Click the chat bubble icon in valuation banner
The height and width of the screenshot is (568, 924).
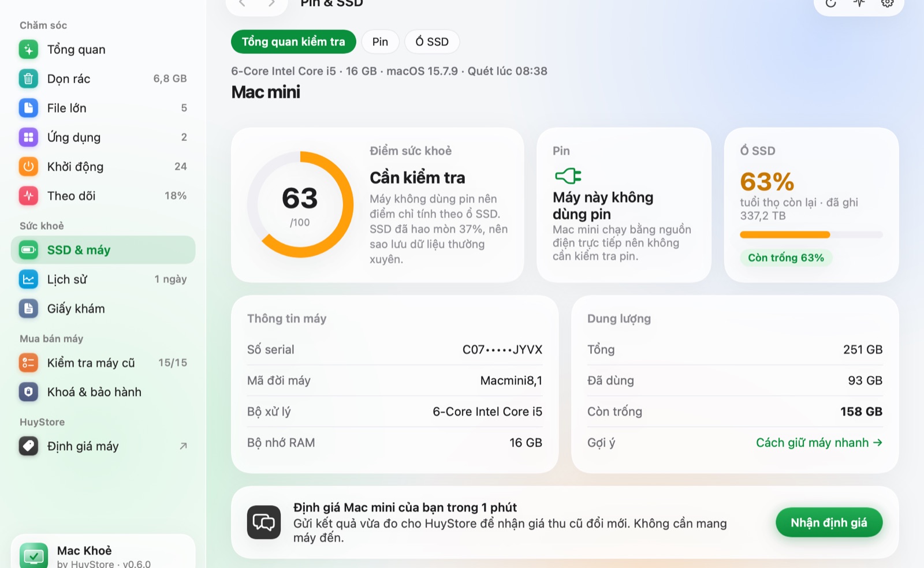pos(264,522)
